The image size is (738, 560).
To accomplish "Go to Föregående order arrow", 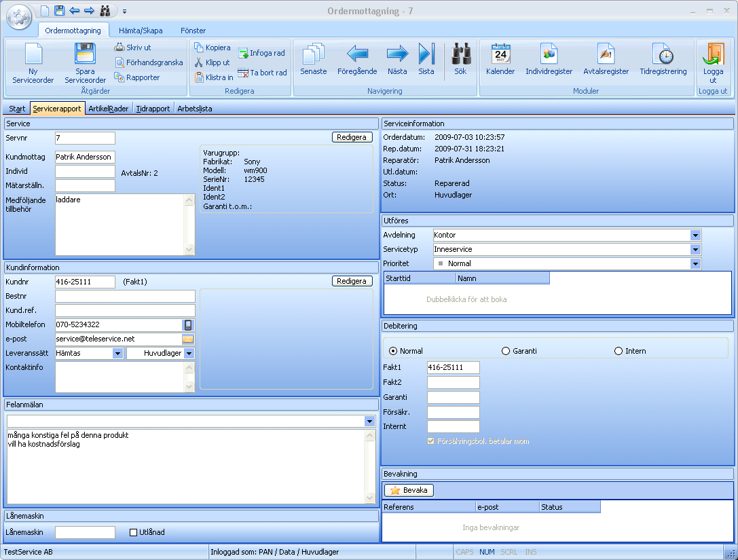I will [357, 54].
